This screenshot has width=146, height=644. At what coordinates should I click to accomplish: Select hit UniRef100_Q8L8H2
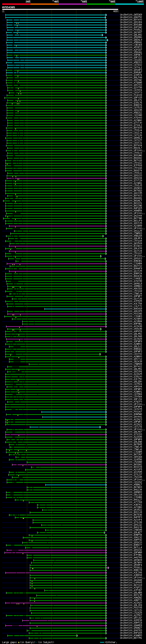pos(131,35)
